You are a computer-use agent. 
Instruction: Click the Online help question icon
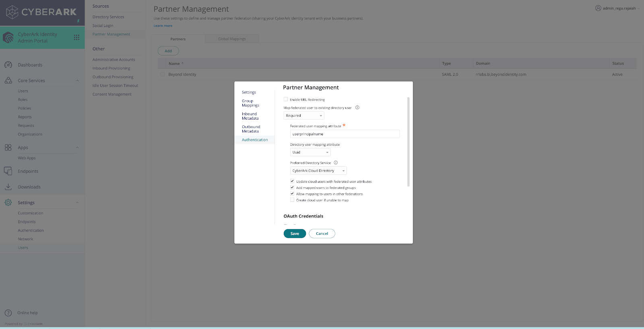click(8, 313)
